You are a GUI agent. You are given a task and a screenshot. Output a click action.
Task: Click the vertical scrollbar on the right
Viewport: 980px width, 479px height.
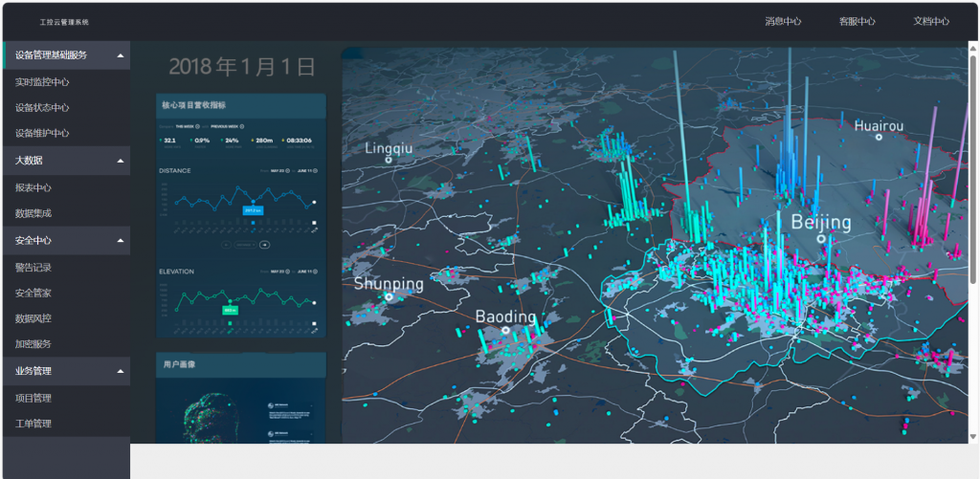pyautogui.click(x=973, y=143)
